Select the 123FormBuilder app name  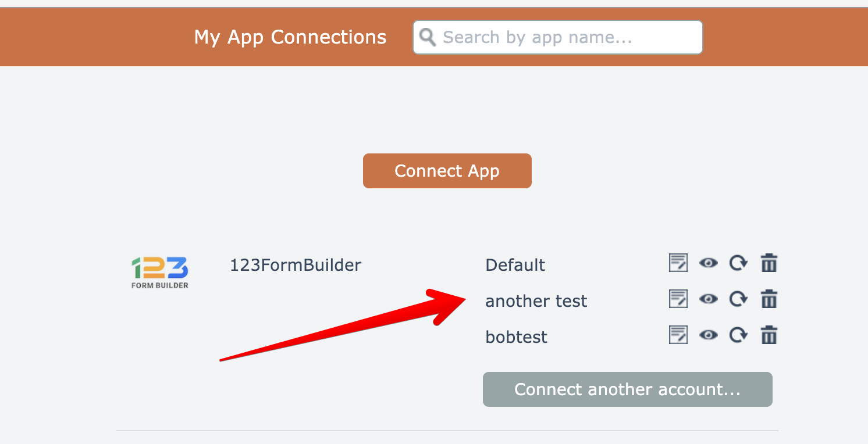click(296, 265)
